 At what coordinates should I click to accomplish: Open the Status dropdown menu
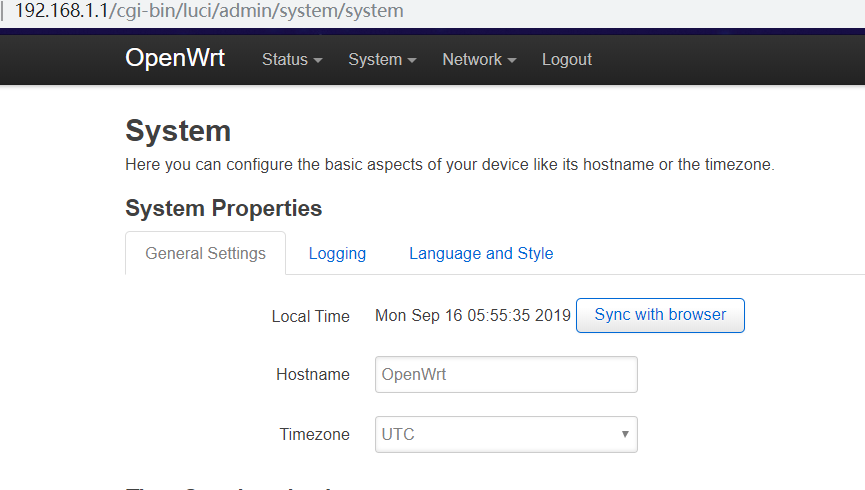point(292,60)
